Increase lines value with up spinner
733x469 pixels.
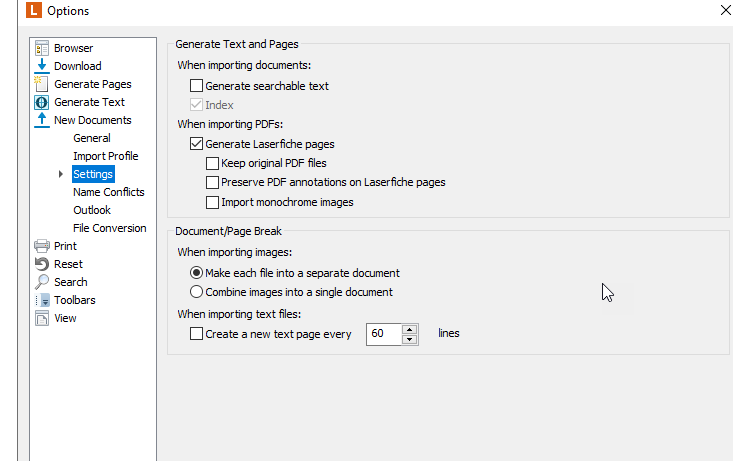pos(410,329)
